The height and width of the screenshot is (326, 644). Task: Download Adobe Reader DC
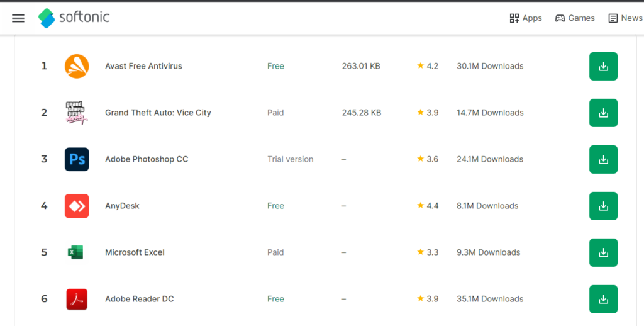[603, 299]
